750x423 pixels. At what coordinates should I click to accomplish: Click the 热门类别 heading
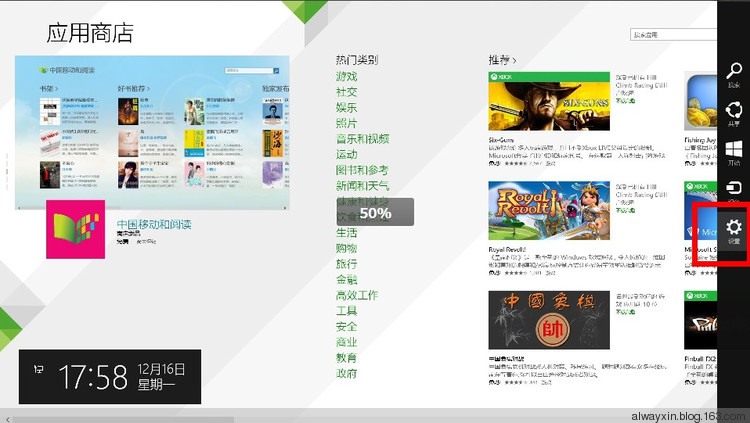point(357,60)
